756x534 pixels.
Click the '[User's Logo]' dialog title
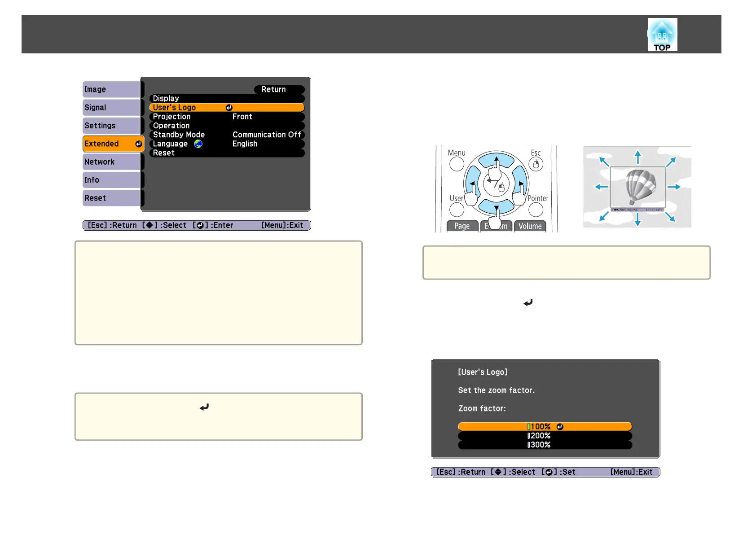click(x=483, y=372)
